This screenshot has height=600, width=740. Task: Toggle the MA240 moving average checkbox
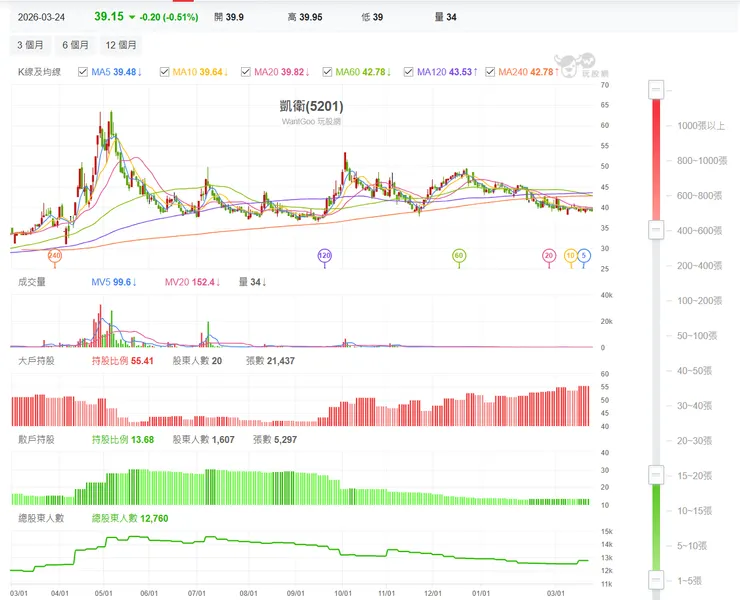[x=490, y=72]
